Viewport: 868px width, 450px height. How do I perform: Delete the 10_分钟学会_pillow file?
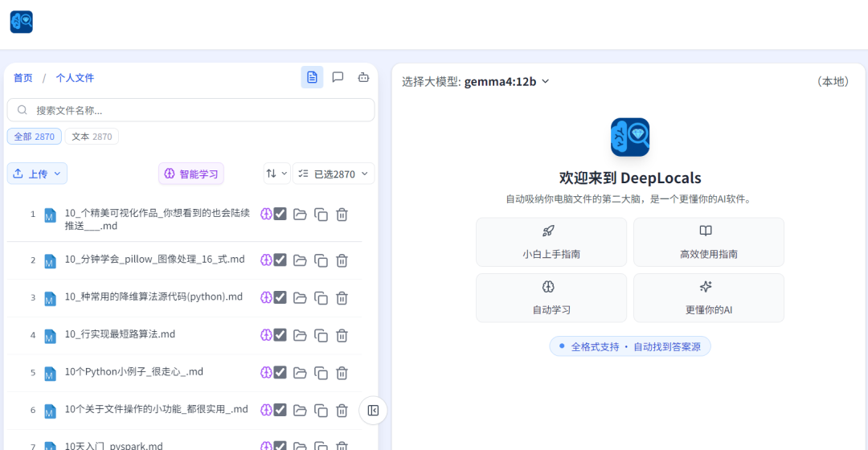click(x=342, y=260)
